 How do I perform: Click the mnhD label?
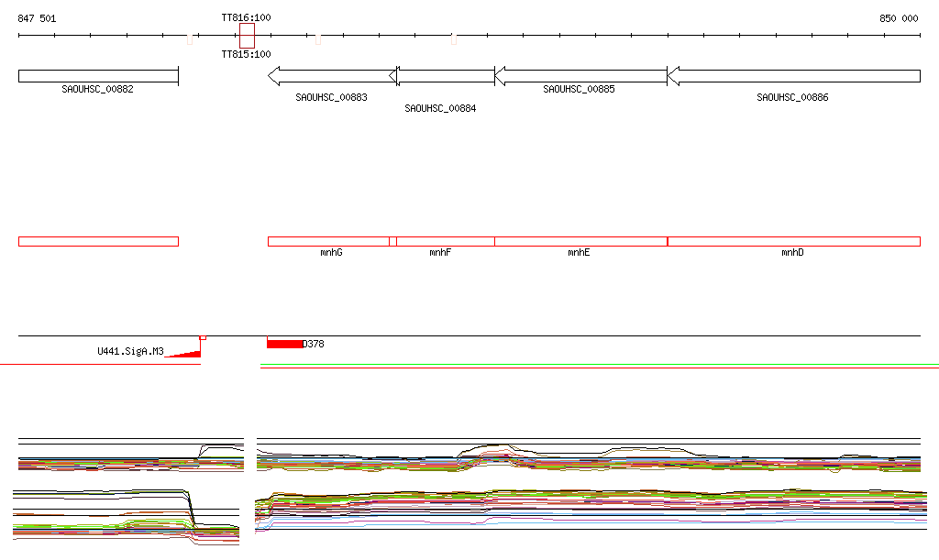click(792, 252)
